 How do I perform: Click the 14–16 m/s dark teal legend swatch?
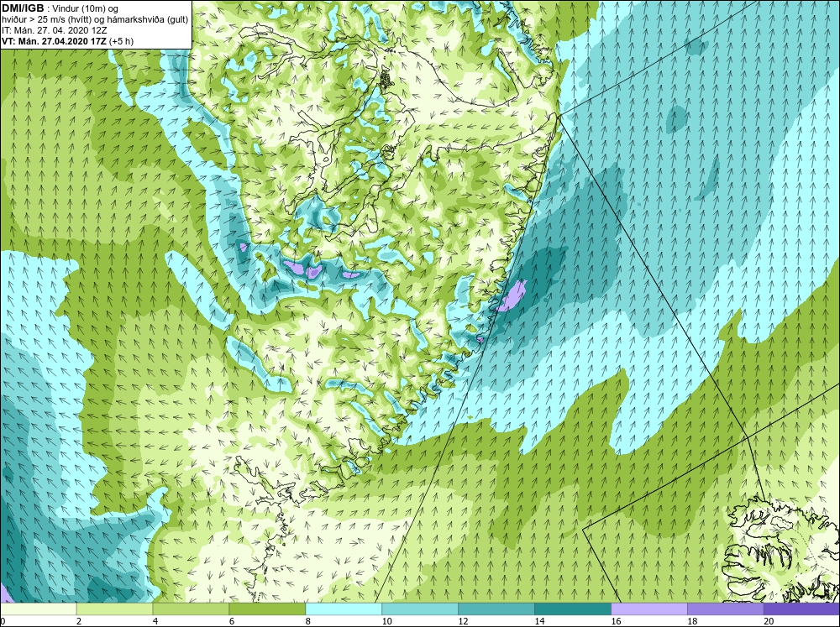click(573, 609)
